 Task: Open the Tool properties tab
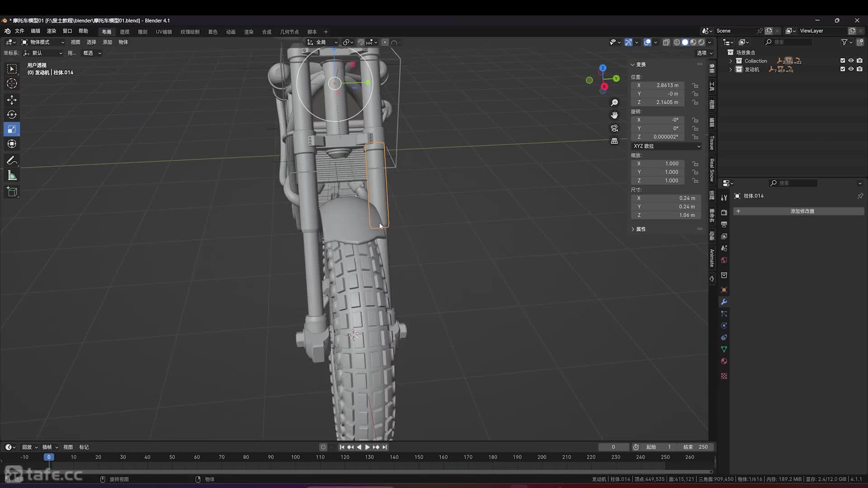(x=724, y=198)
